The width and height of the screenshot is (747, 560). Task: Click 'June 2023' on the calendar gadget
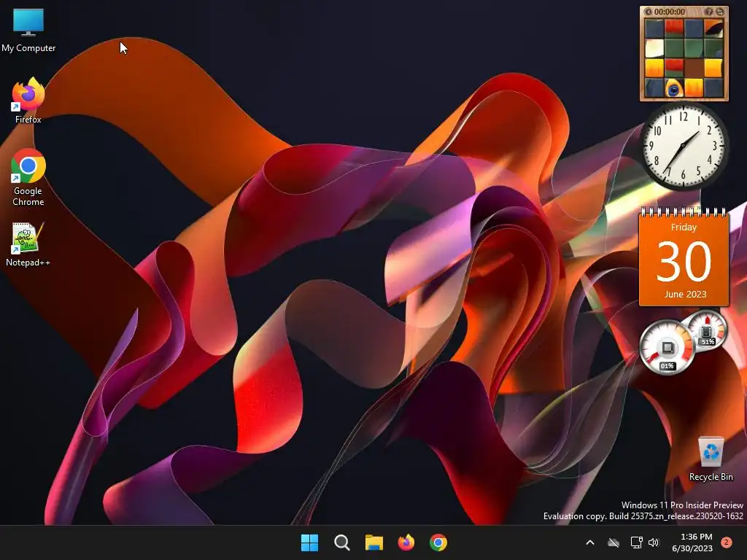(685, 294)
